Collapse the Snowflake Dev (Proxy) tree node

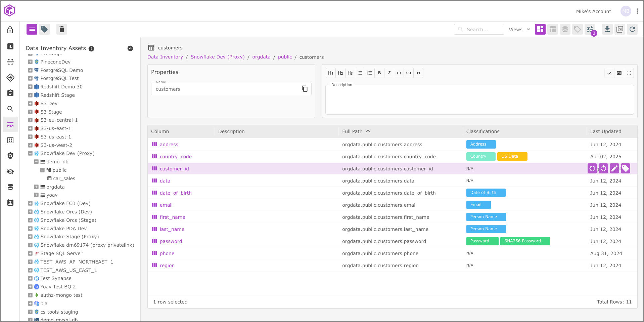coord(30,153)
